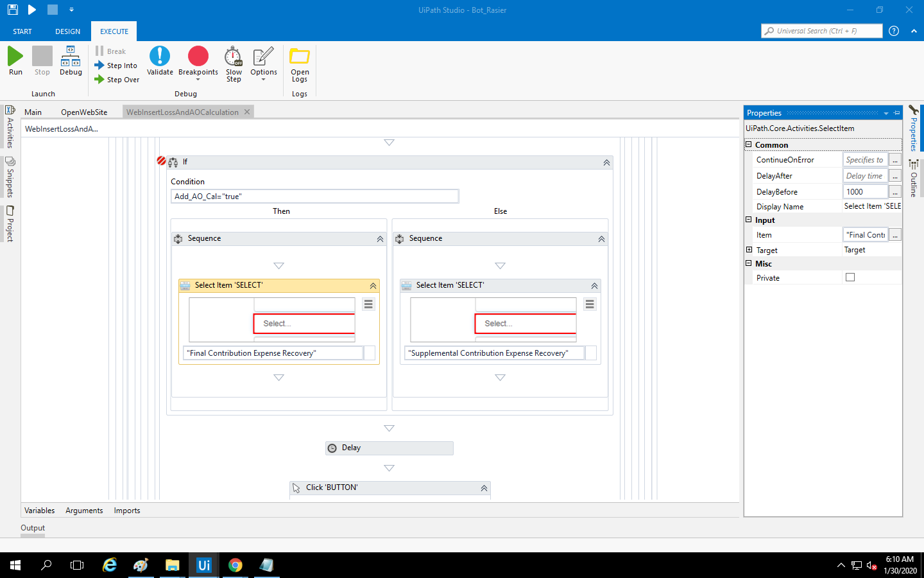Viewport: 924px width, 578px height.
Task: Open the quick access toolbar dropdown
Action: pyautogui.click(x=71, y=10)
